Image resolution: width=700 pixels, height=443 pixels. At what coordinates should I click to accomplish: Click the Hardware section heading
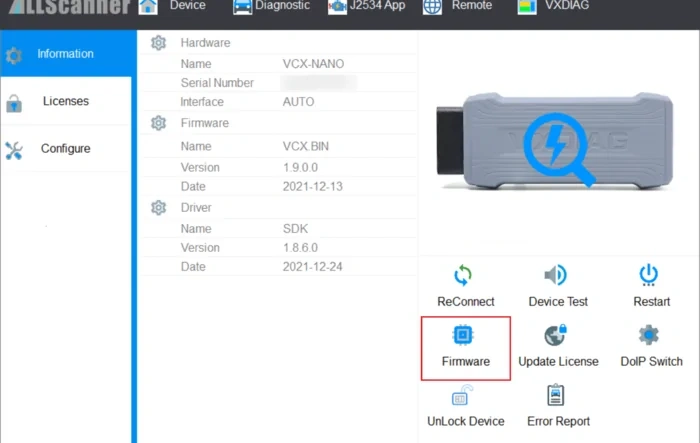click(205, 43)
